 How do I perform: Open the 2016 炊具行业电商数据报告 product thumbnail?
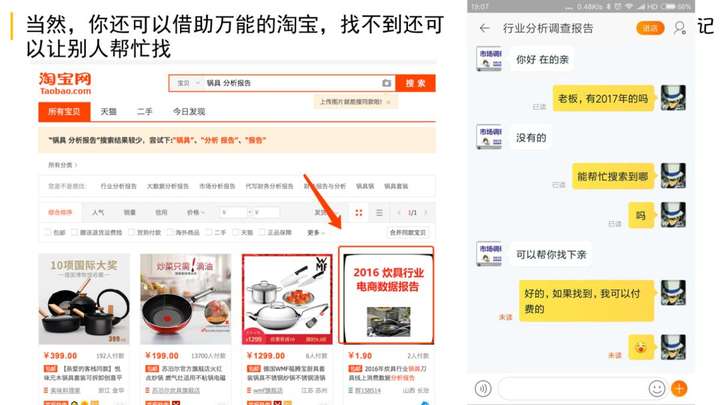pos(386,295)
